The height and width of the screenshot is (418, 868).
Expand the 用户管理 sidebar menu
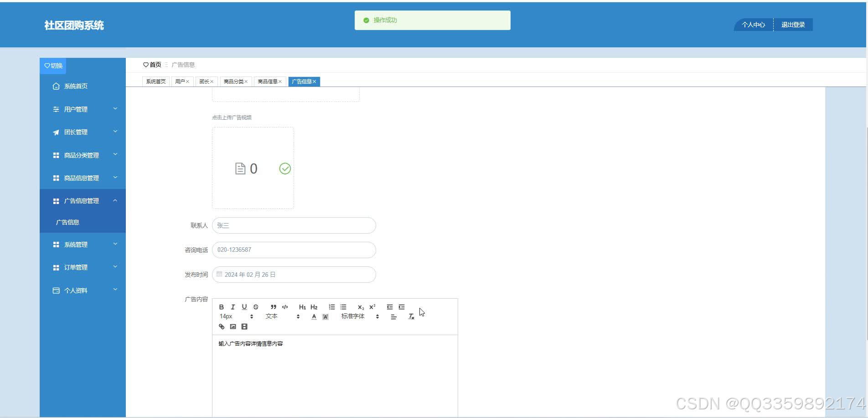pos(83,109)
